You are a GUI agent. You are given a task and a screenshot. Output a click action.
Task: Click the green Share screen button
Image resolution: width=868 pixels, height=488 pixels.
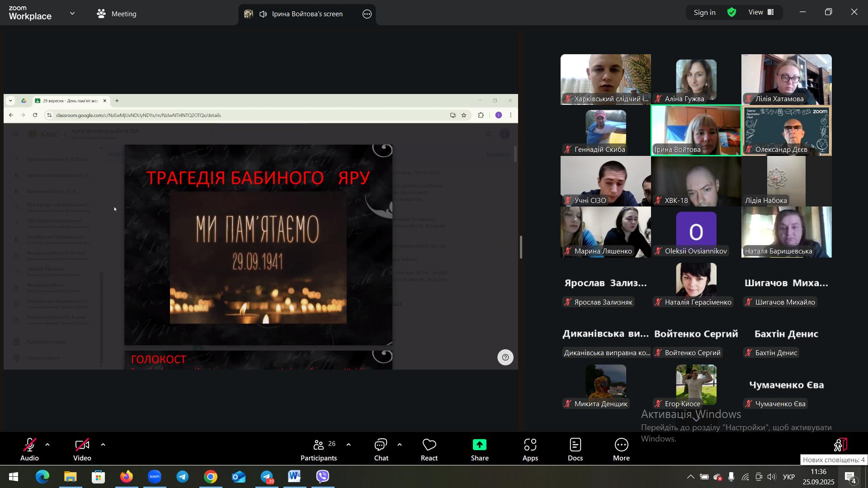pyautogui.click(x=480, y=450)
